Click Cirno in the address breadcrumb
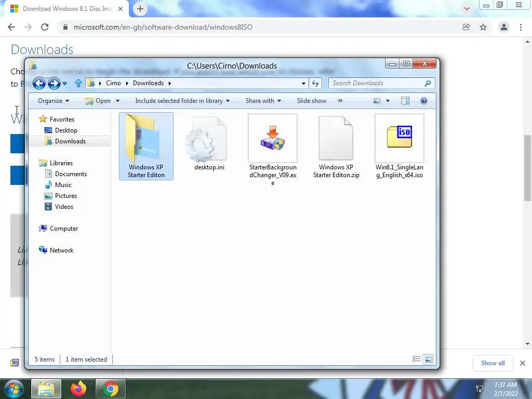Screen dimensions: 532x399 coord(113,83)
